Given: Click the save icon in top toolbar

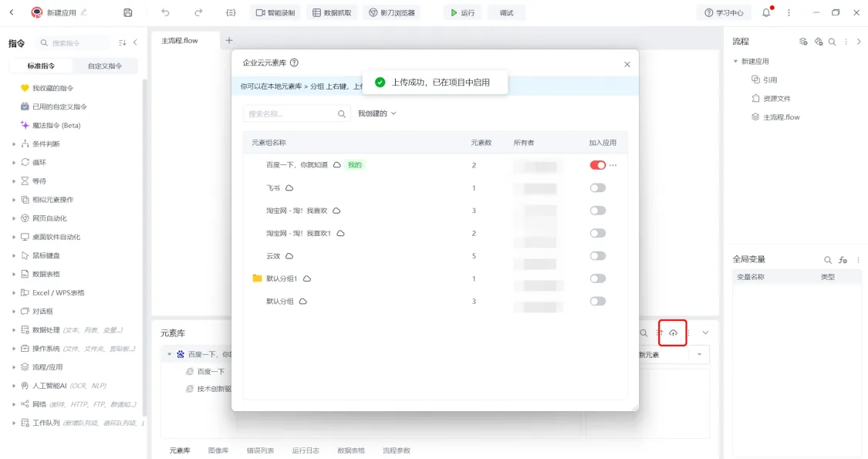Looking at the screenshot, I should 128,13.
